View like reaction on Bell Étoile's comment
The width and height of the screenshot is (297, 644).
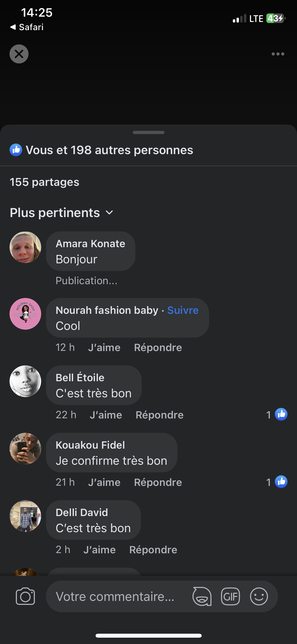(281, 414)
